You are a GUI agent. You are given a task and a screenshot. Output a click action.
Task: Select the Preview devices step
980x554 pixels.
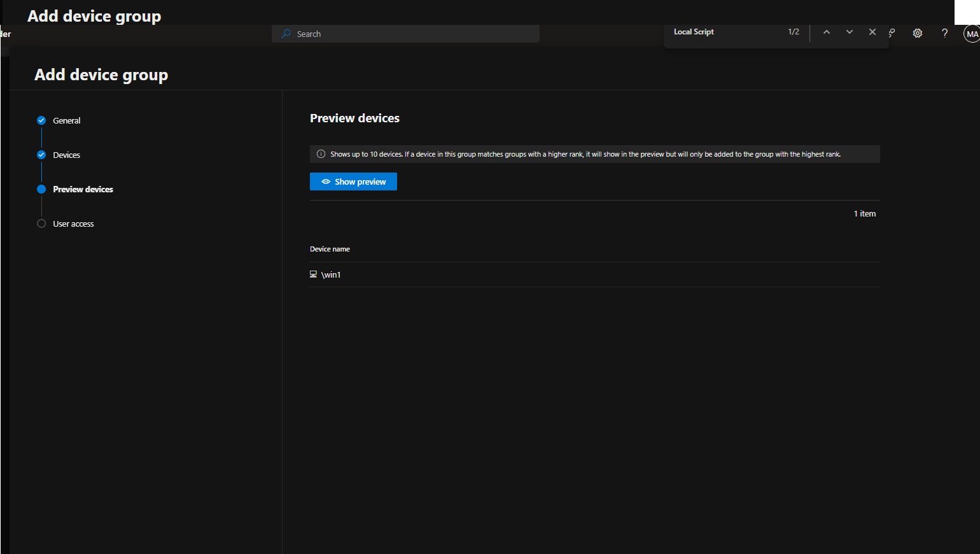point(83,189)
